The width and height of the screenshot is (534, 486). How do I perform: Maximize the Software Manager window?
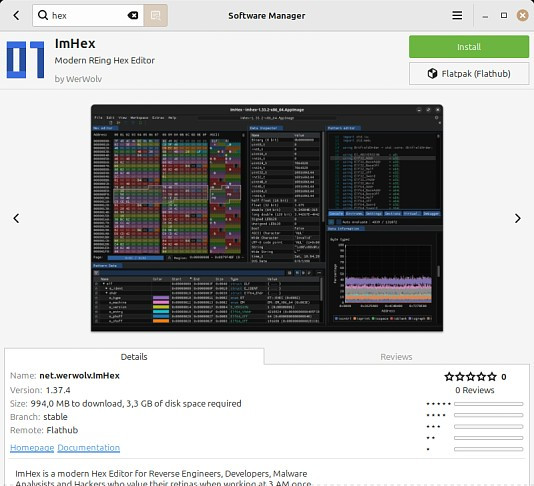(x=504, y=15)
